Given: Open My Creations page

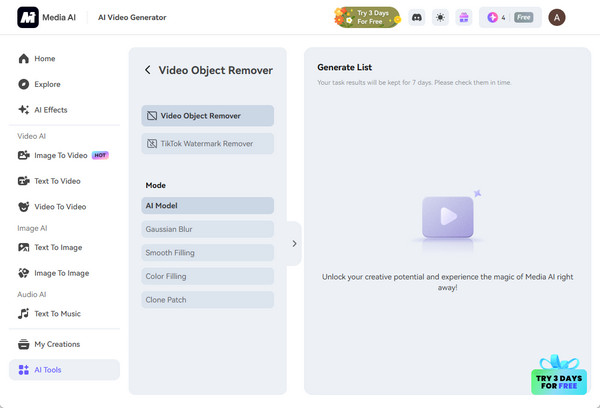Looking at the screenshot, I should (x=64, y=344).
